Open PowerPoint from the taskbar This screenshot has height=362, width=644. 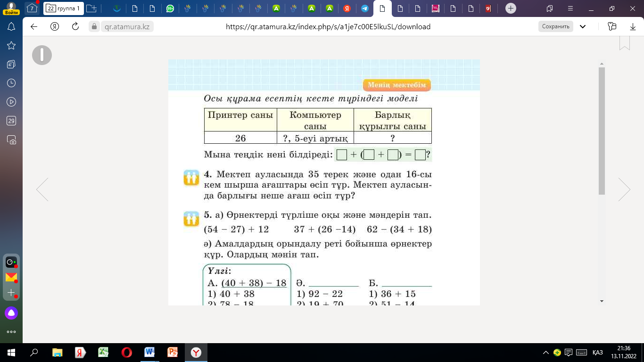173,352
